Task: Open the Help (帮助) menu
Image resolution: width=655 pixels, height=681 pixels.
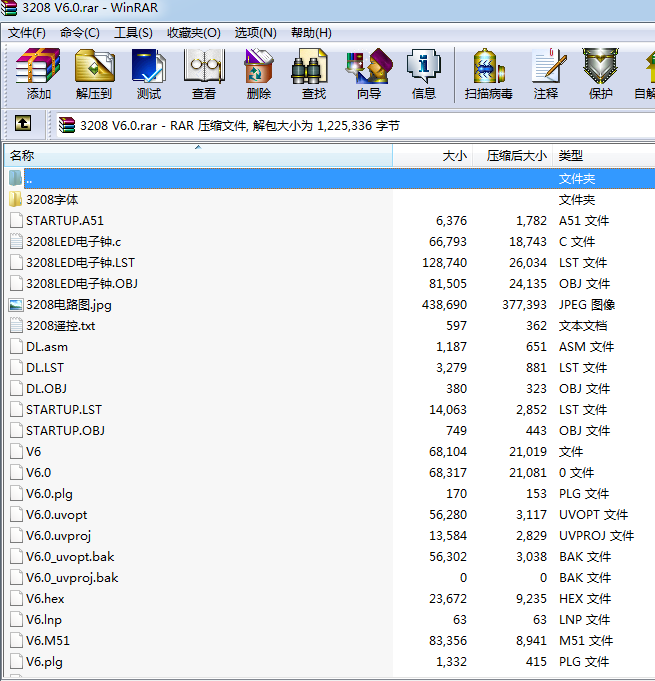Action: point(311,33)
